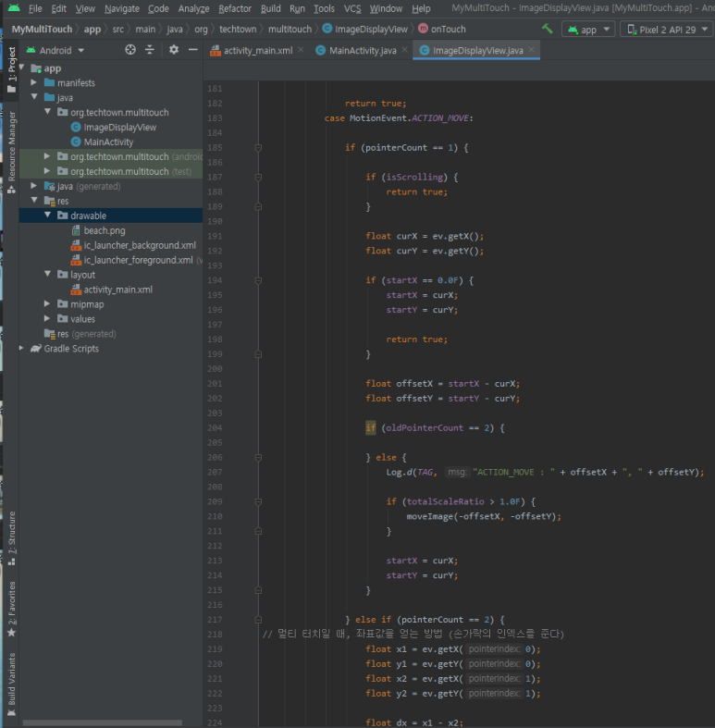Toggle code fold marker at line 209
Screen dimensions: 715x728
click(258, 501)
